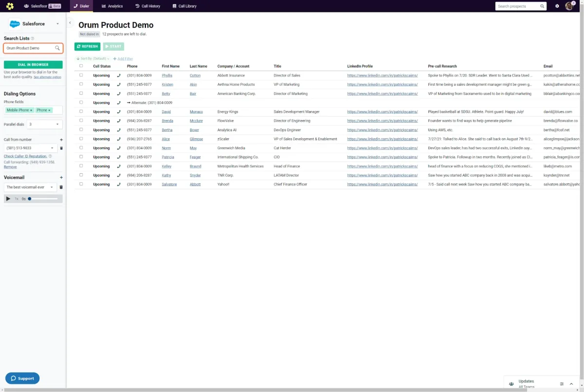
Task: Click the Updates team people icon
Action: point(511,384)
